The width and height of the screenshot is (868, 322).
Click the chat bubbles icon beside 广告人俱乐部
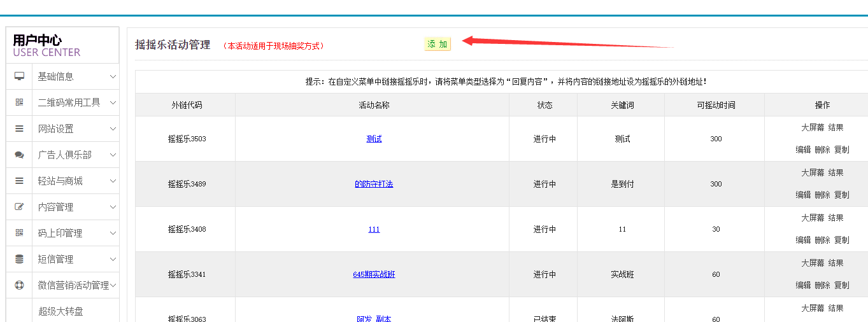coord(19,155)
